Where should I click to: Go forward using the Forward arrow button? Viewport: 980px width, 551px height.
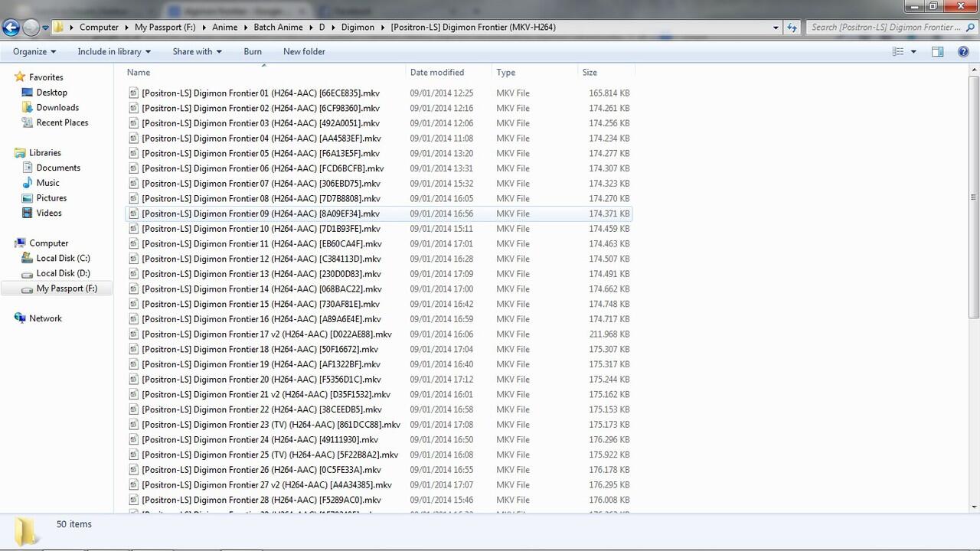[31, 28]
